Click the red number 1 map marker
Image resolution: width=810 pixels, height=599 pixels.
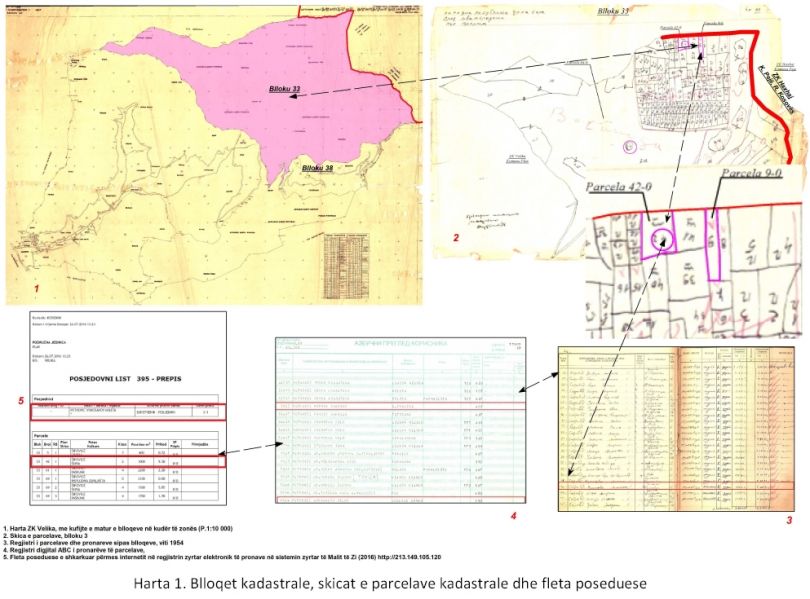click(x=37, y=287)
